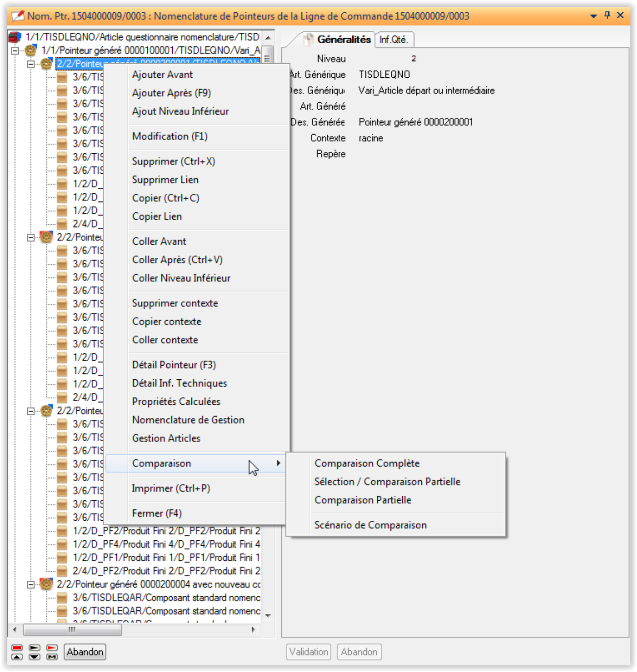
Task: Click gear icon of pointer 0000200004 node
Action: (x=46, y=584)
